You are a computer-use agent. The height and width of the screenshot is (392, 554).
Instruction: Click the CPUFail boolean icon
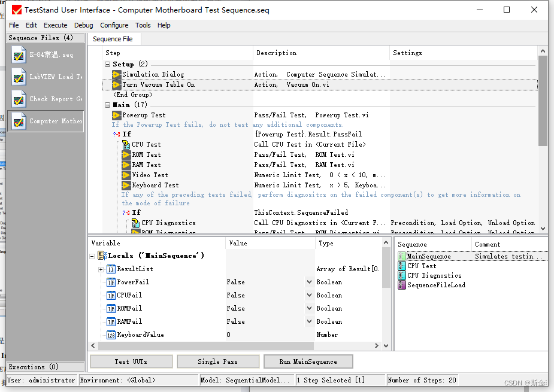pyautogui.click(x=111, y=295)
